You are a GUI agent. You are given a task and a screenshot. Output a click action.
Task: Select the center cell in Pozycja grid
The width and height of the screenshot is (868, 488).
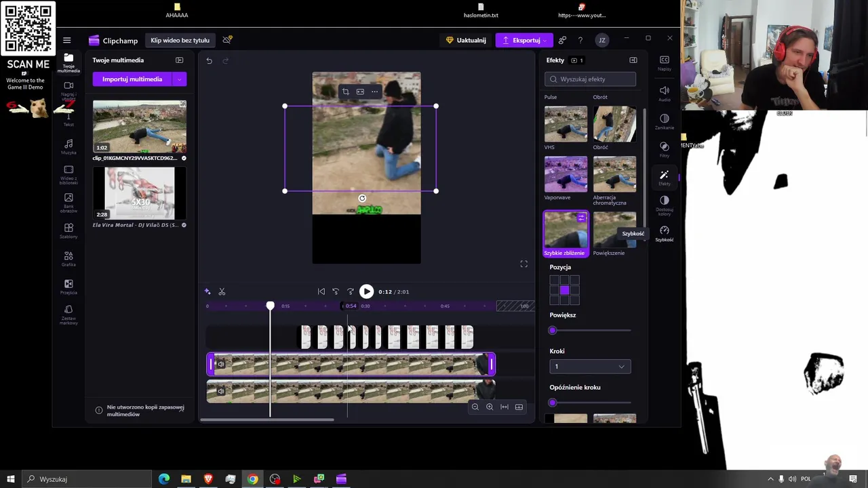564,290
